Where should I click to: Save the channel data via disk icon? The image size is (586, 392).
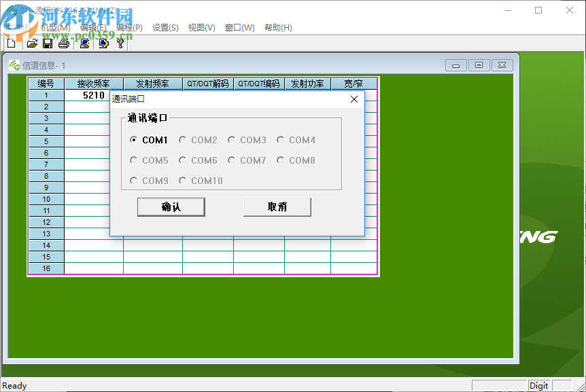(x=48, y=43)
